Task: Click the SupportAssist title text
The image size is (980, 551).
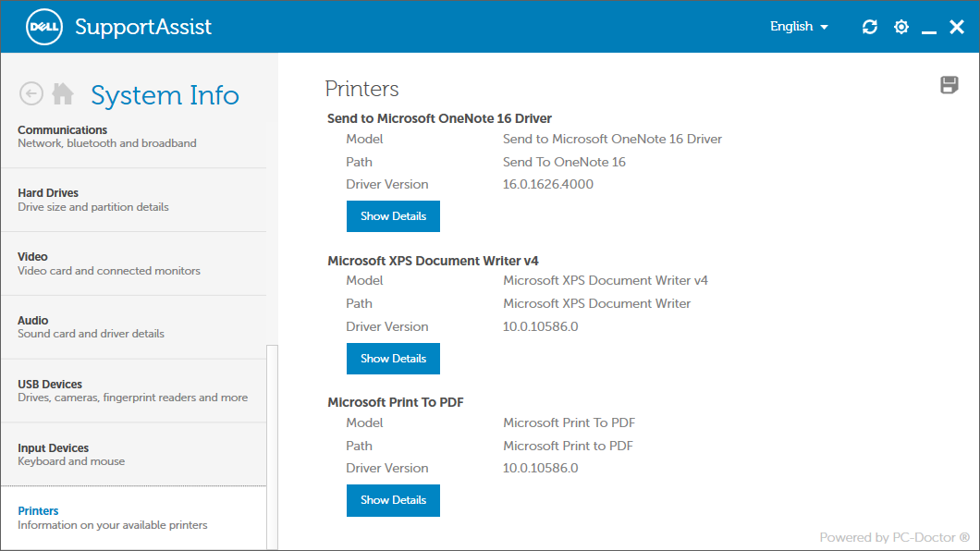Action: [143, 27]
